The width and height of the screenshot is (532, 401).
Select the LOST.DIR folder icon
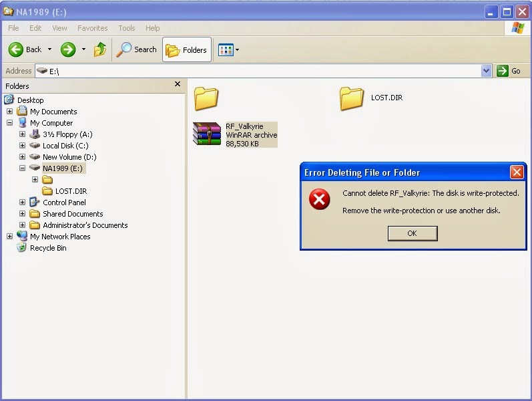pos(352,98)
